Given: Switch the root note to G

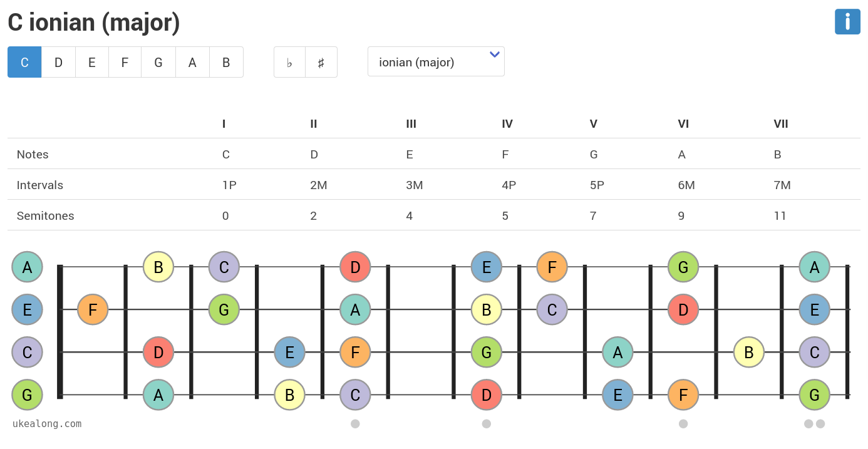Looking at the screenshot, I should coord(158,62).
